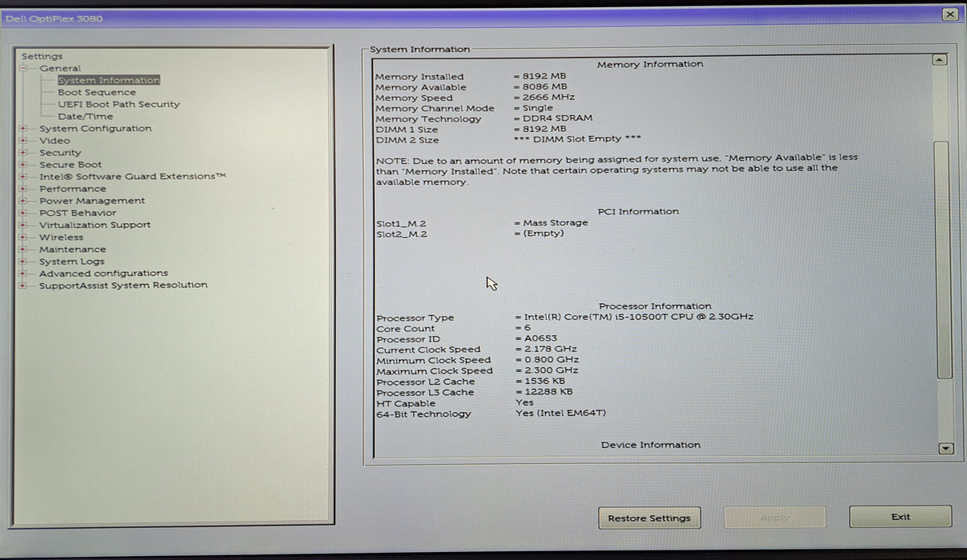Click the Processor ID value A0653

[540, 338]
